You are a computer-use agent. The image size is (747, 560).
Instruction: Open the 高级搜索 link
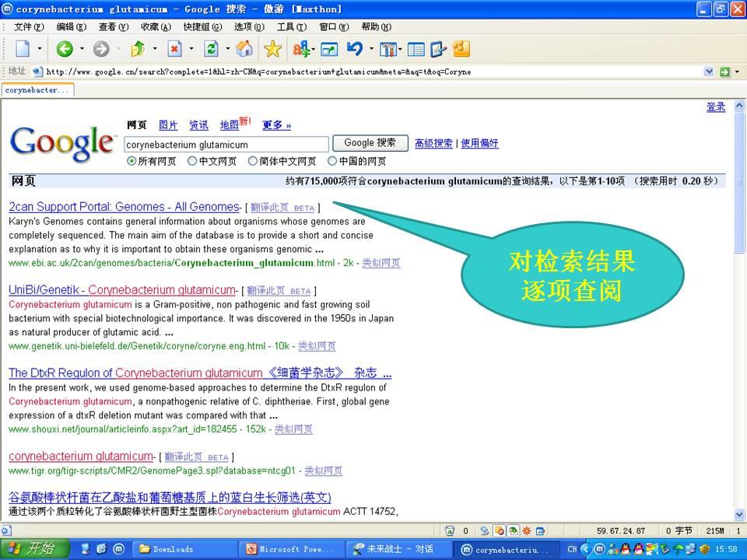point(433,143)
